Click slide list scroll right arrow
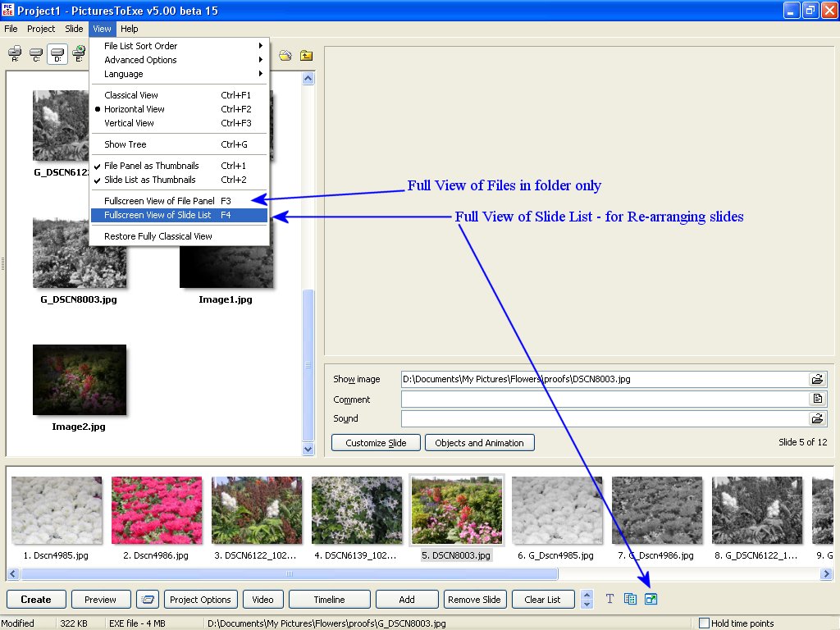This screenshot has width=840, height=630. (826, 573)
